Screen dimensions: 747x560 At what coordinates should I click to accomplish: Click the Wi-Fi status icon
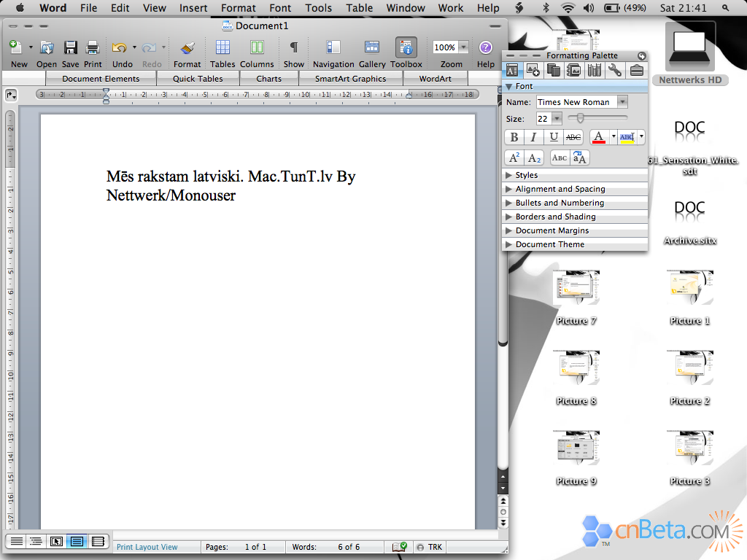(568, 8)
